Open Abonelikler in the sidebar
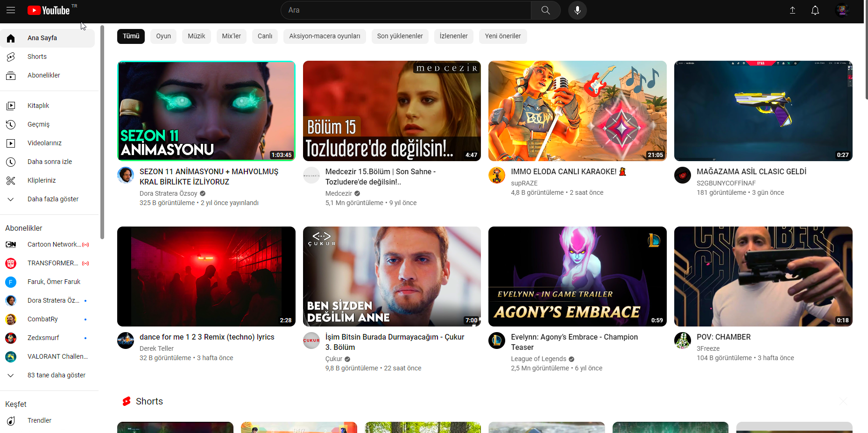The width and height of the screenshot is (868, 433). coord(48,75)
